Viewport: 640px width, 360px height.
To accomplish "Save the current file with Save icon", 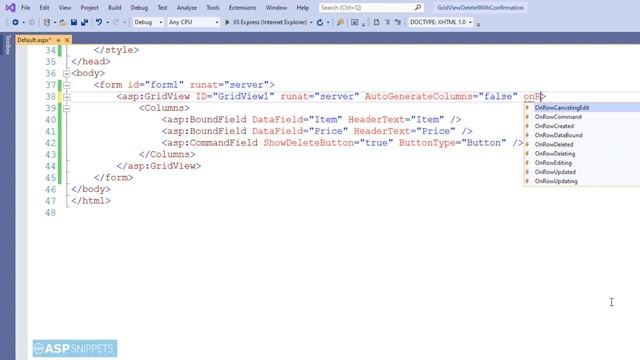I will coord(74,22).
